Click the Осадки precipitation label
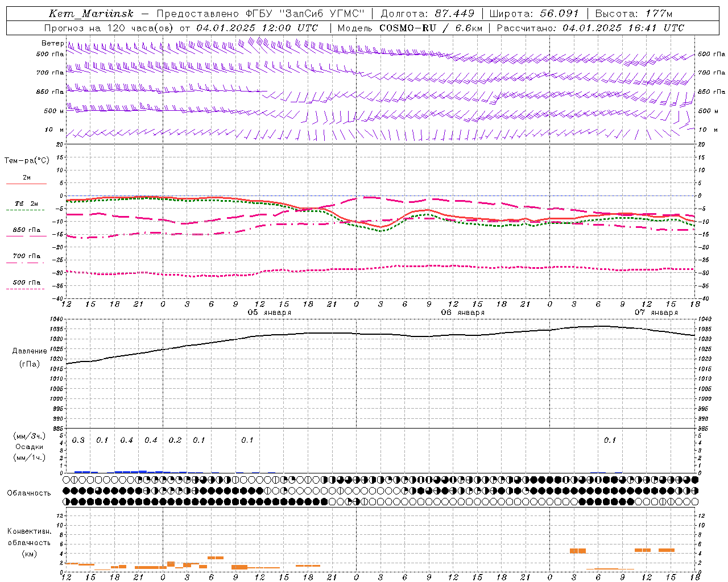Viewport: 728px width, 582px height. pos(30,447)
